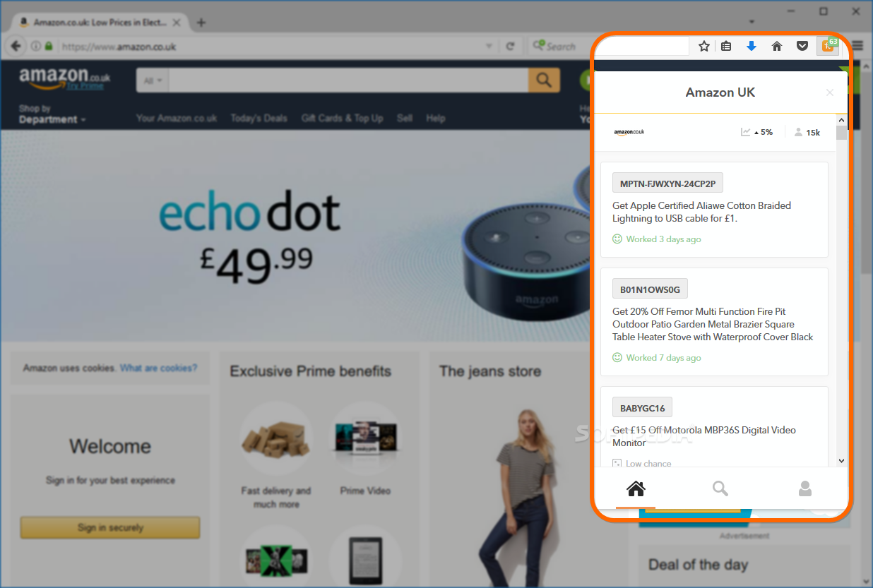Screen dimensions: 873x588
Task: Copy coupon code MPTN-FJWXYN-24CP2P
Action: tap(667, 184)
